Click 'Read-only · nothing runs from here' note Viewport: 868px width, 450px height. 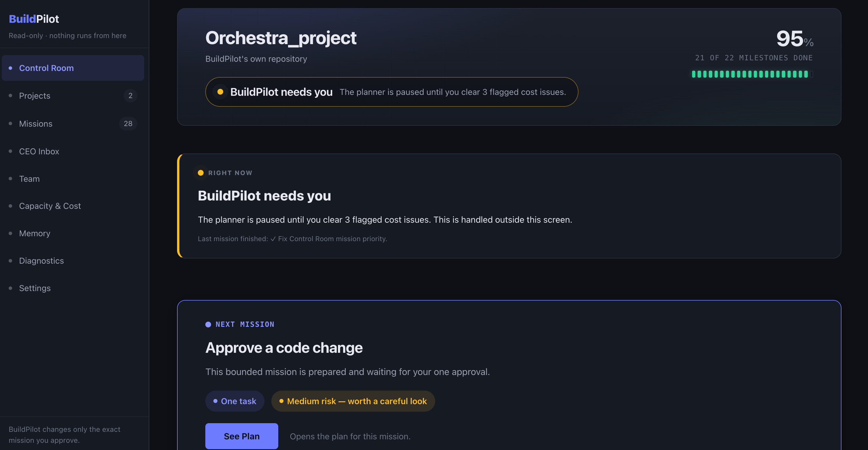67,36
